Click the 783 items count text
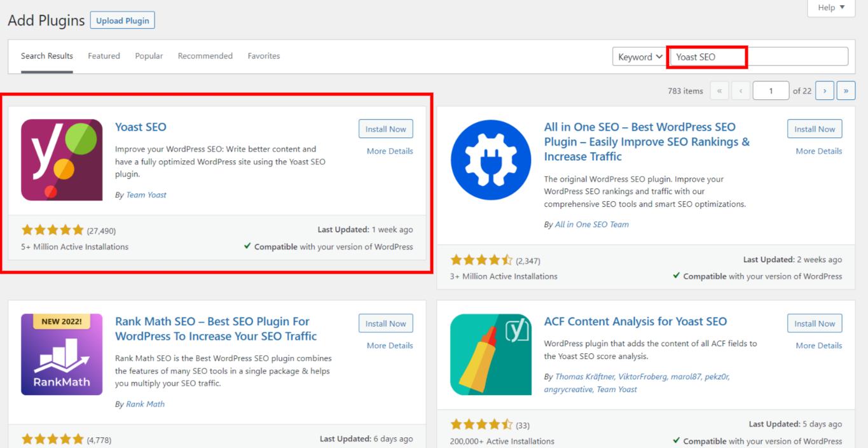The height and width of the screenshot is (448, 868). (x=685, y=91)
